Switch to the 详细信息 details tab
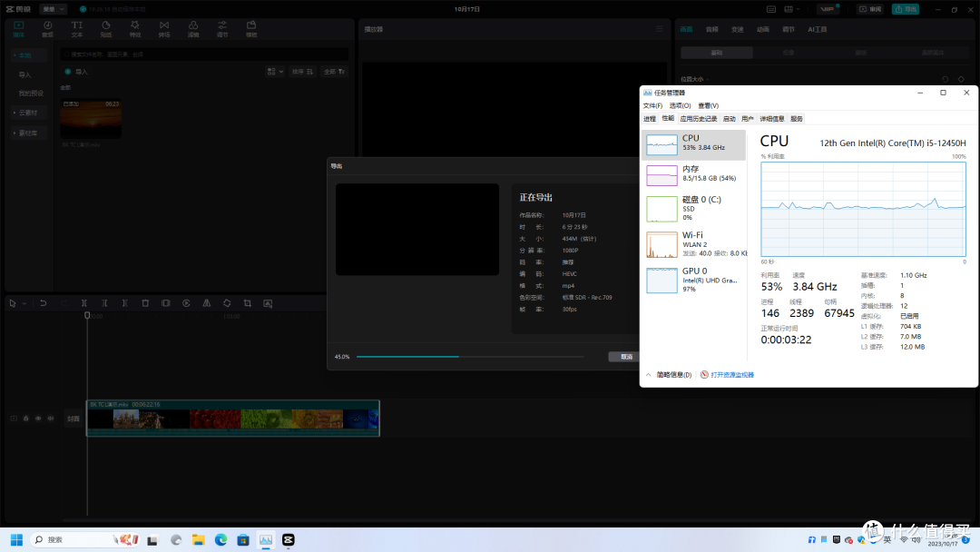980x552 pixels. point(772,119)
